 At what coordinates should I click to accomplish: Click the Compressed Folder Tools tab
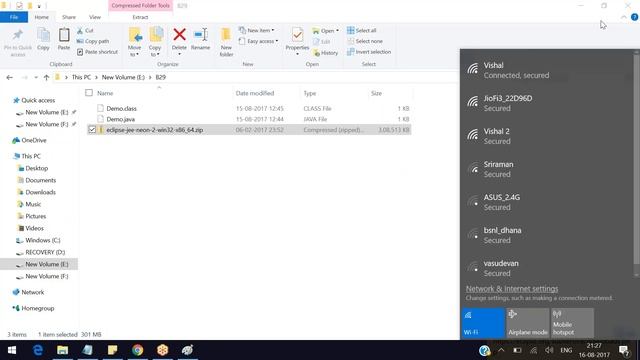[x=140, y=6]
